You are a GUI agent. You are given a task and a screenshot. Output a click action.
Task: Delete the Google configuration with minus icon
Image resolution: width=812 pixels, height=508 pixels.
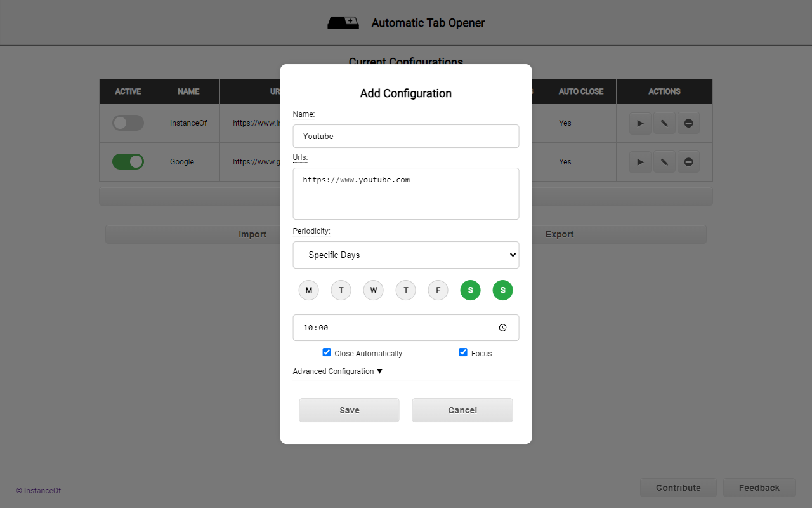point(688,162)
